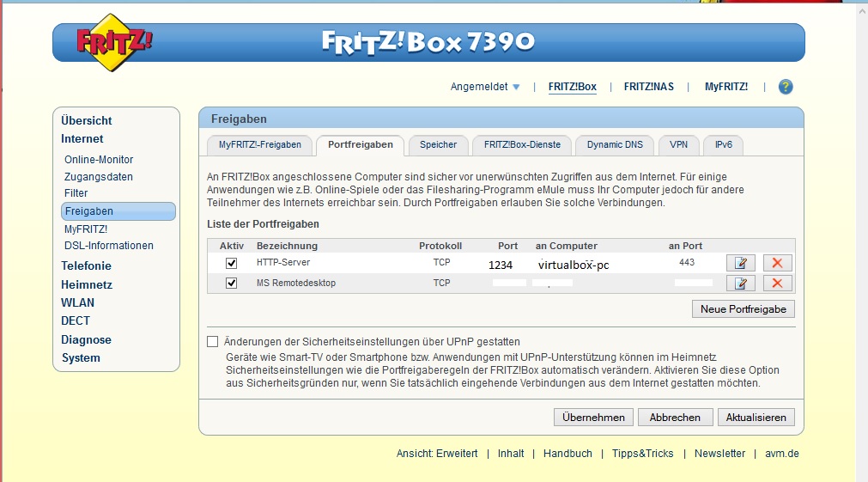Open Internet section in sidebar
Viewport: 868px width, 482px height.
[82, 139]
